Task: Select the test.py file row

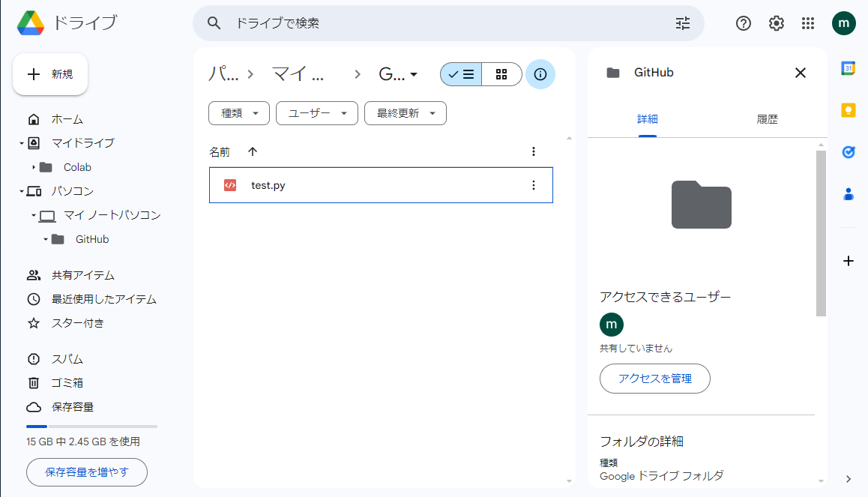Action: pyautogui.click(x=381, y=185)
